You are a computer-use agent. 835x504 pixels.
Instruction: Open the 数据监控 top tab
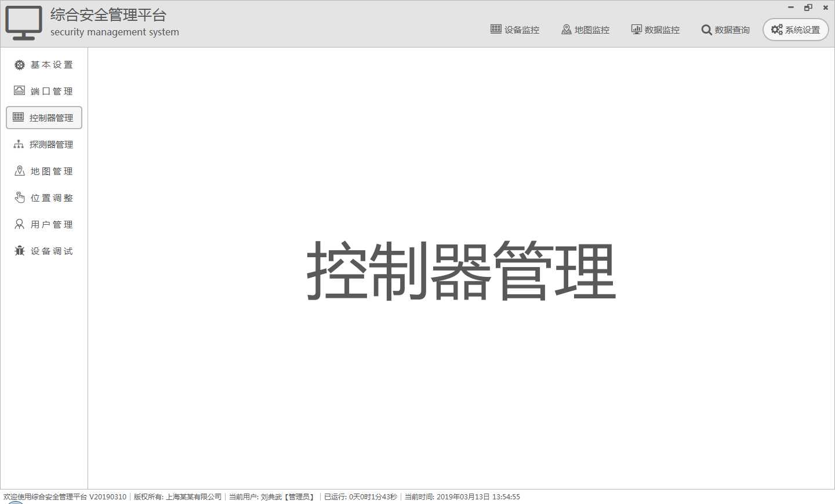(655, 30)
